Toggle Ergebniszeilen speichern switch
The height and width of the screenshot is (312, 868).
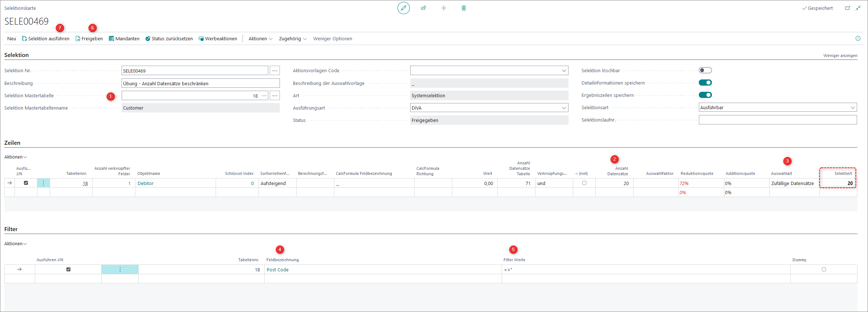pos(705,95)
